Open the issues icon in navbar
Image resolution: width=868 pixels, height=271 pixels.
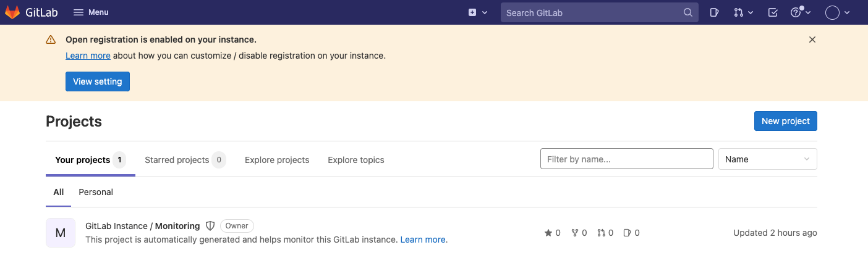(714, 12)
